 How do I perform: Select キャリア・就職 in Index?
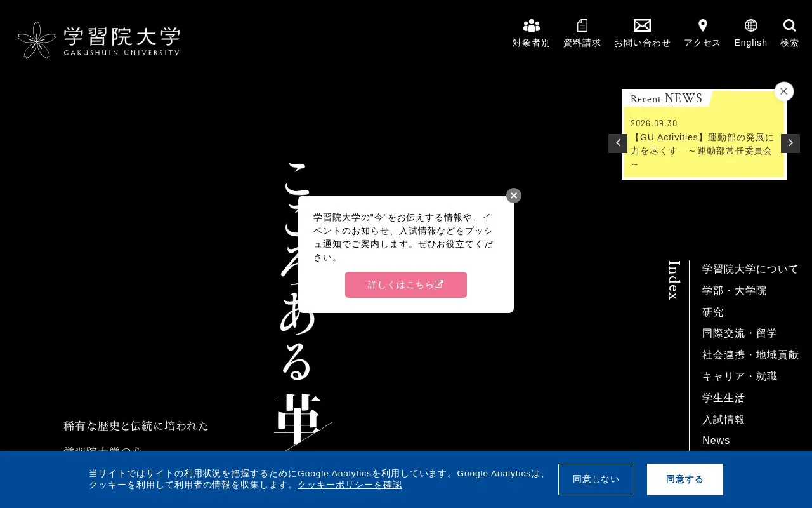(740, 377)
